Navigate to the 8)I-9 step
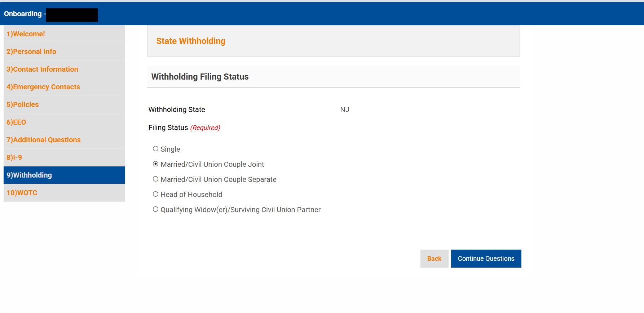The image size is (644, 313). [64, 157]
